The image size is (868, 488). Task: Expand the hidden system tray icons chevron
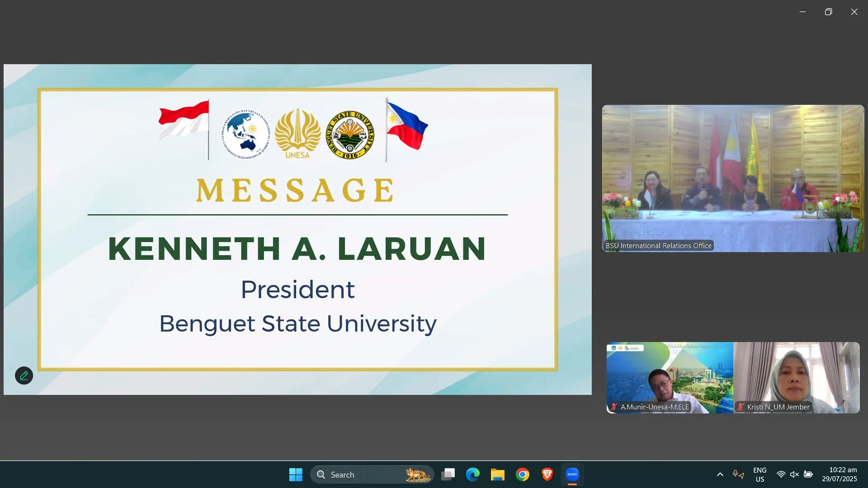(x=720, y=474)
